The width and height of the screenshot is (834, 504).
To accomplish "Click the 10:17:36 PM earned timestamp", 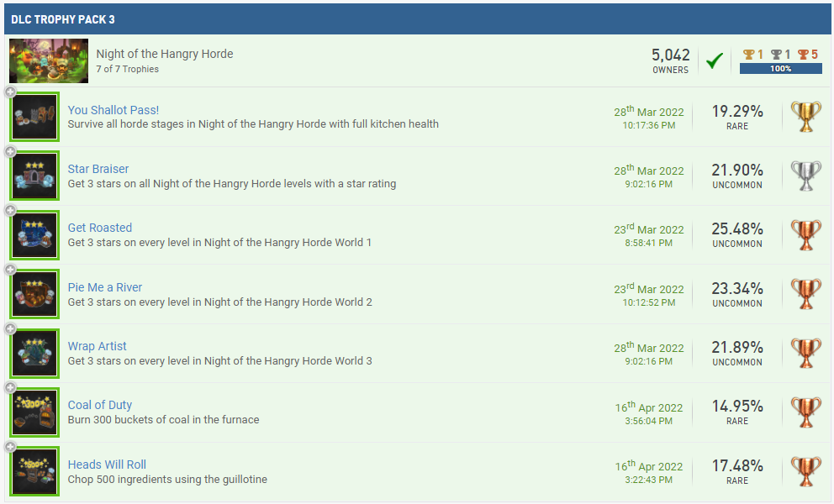I will click(649, 125).
